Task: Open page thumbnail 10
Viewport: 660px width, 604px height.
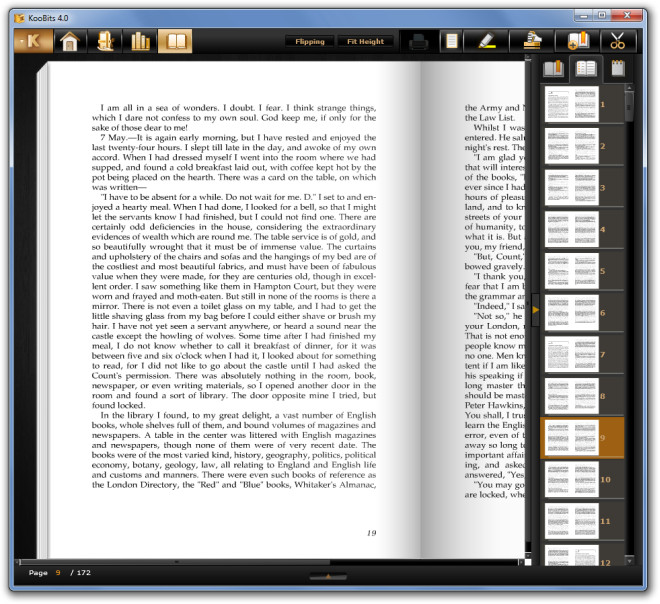Action: [572, 479]
